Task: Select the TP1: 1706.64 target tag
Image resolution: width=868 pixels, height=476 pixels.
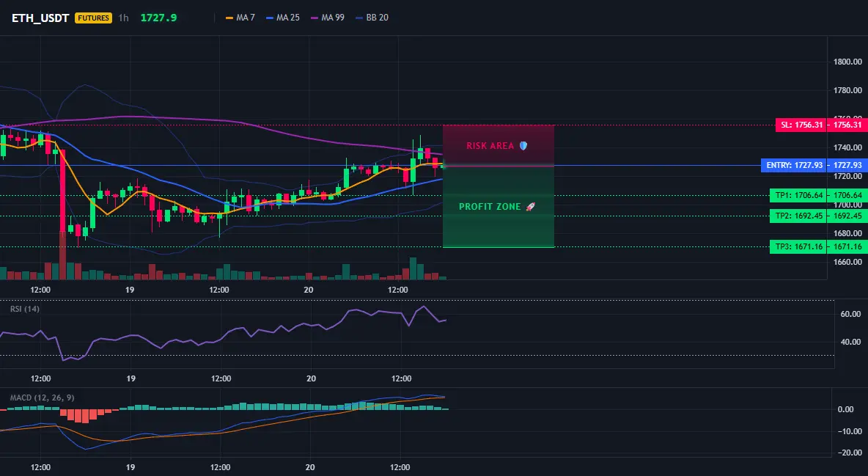Action: [798, 195]
